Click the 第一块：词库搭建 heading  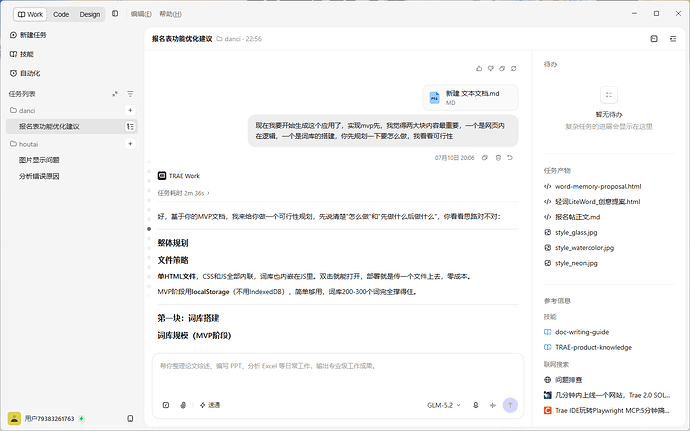188,318
